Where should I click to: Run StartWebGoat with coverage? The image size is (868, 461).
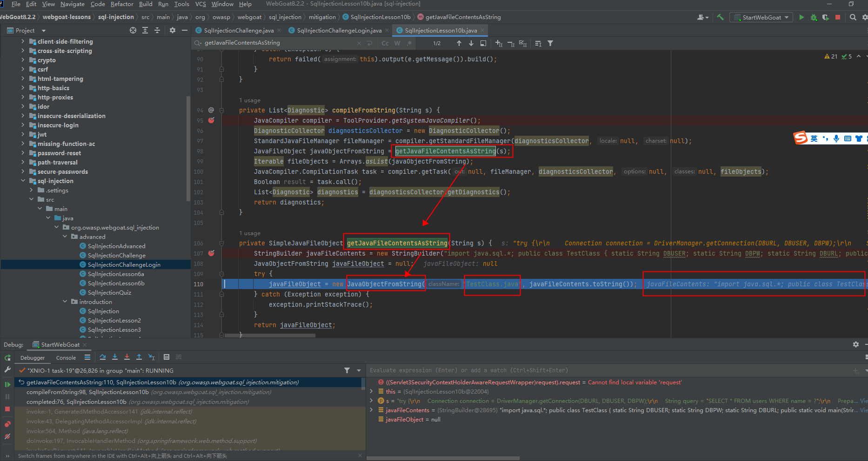point(825,17)
